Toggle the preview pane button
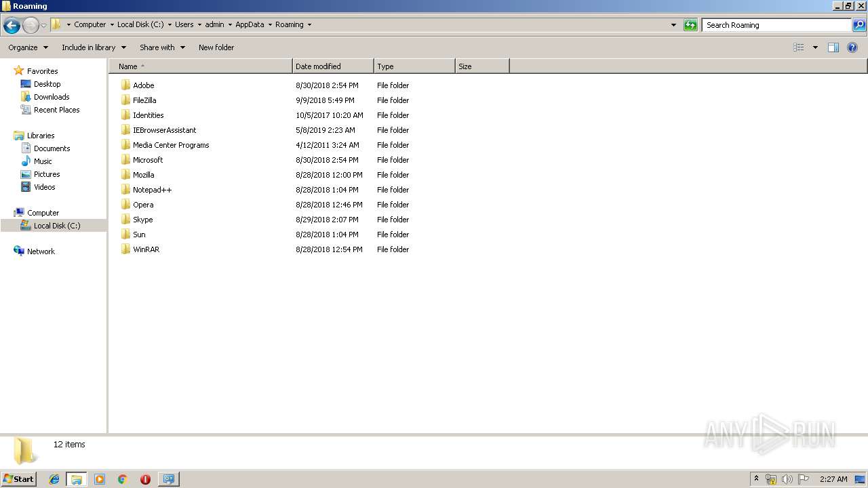The width and height of the screenshot is (868, 488). [833, 47]
